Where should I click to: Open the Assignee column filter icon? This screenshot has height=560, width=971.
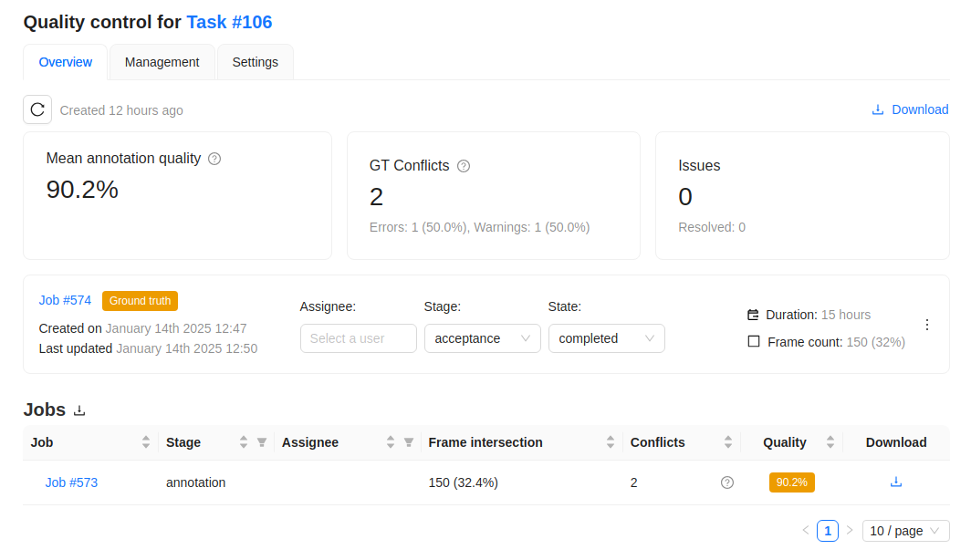(409, 442)
